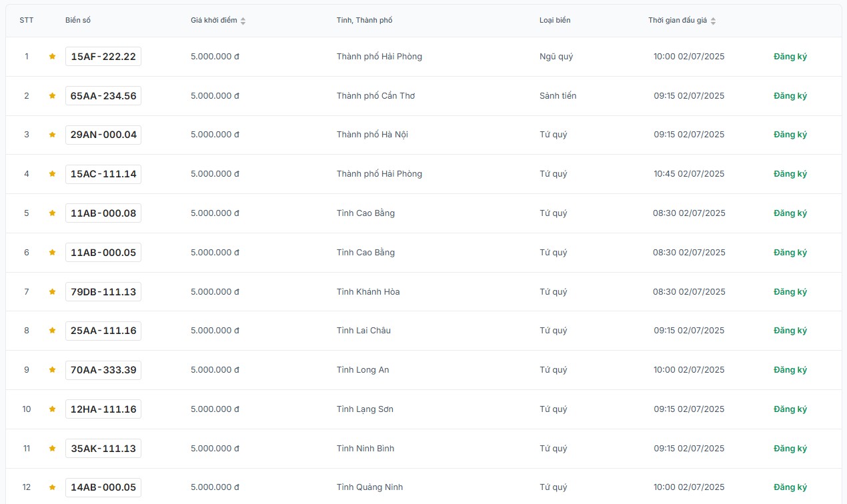Star the plate 15AF-222.22
Image resolution: width=847 pixels, height=504 pixels.
tap(52, 57)
